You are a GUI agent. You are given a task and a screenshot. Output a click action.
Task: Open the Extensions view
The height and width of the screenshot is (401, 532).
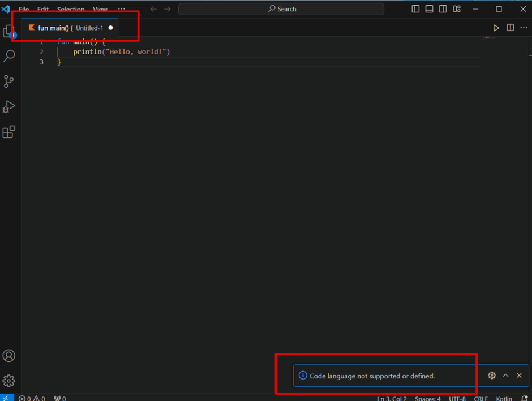[x=8, y=132]
